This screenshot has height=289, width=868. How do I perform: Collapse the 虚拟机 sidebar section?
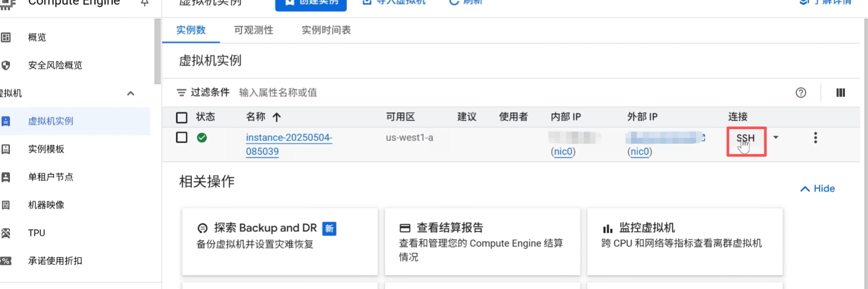131,93
